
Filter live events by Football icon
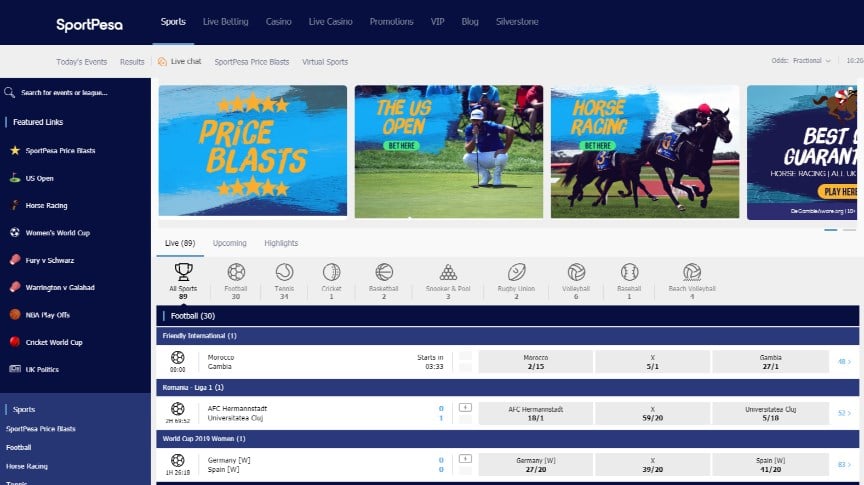236,272
